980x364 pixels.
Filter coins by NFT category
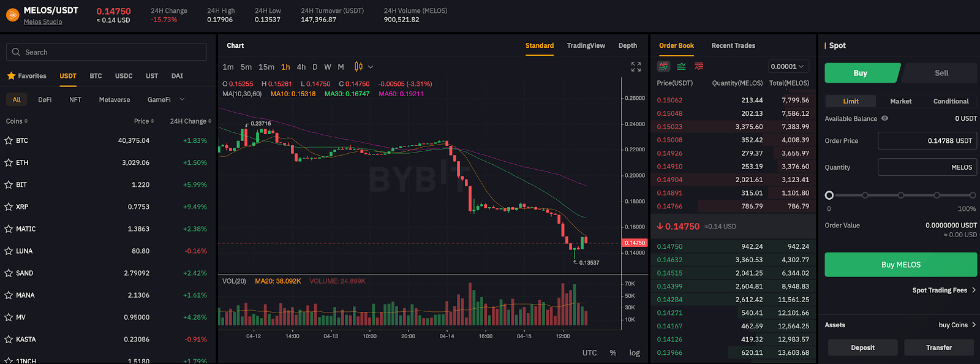(x=75, y=99)
